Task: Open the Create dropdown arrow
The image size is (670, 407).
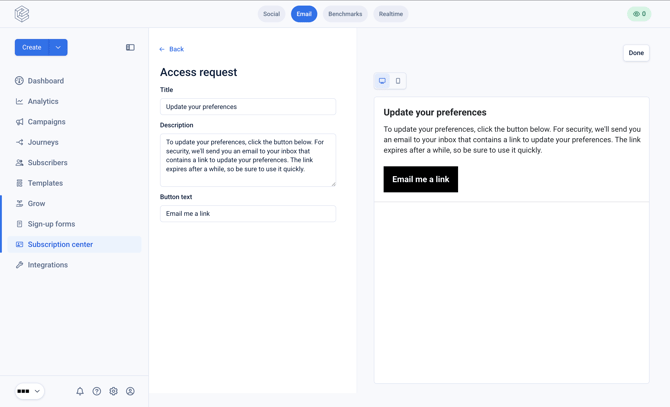Action: pos(58,47)
